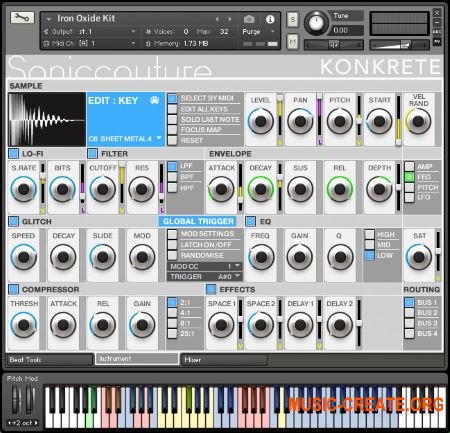Toggle the COMPRESSOR section on/off

point(13,289)
